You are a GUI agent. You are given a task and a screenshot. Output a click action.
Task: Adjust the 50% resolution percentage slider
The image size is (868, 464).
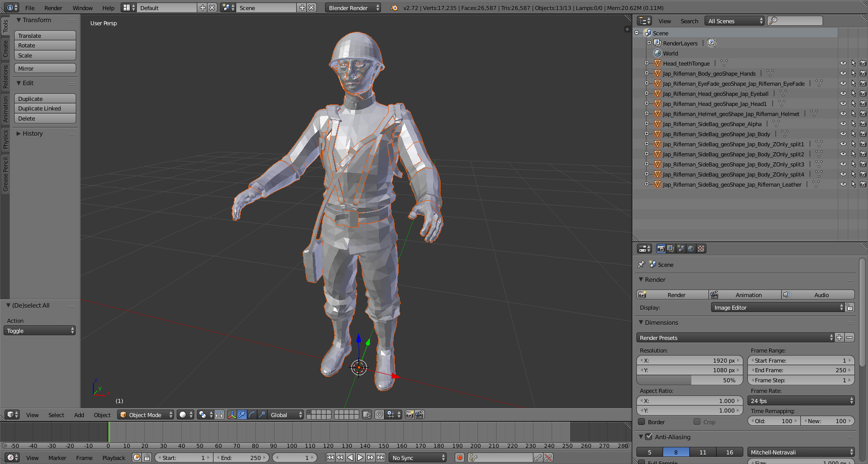(690, 380)
